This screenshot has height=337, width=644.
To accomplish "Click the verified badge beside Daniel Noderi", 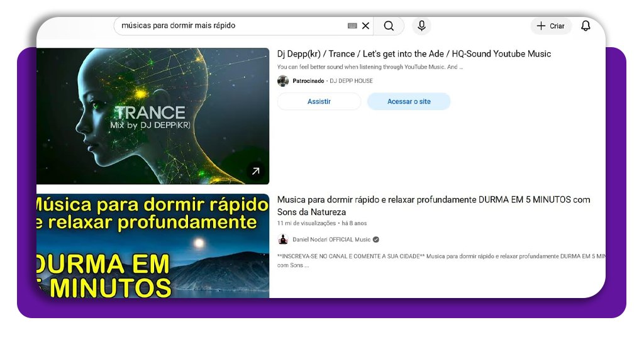I will tap(376, 240).
